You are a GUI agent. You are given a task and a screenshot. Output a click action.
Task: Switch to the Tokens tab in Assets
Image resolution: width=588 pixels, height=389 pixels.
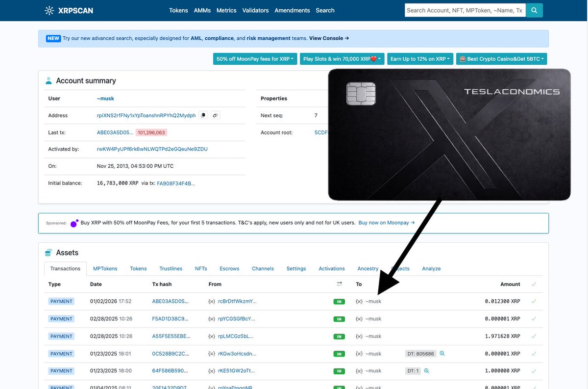(x=138, y=269)
